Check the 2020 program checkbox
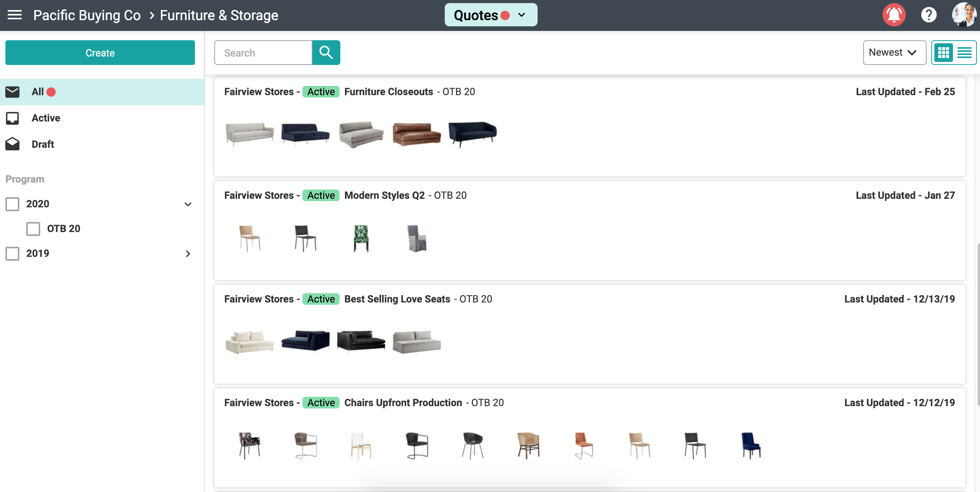 coord(12,204)
